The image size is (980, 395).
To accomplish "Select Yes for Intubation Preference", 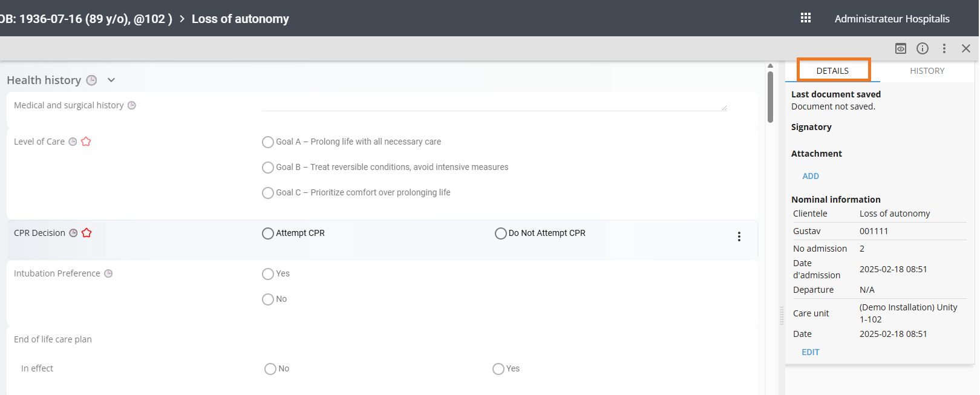I will [268, 274].
